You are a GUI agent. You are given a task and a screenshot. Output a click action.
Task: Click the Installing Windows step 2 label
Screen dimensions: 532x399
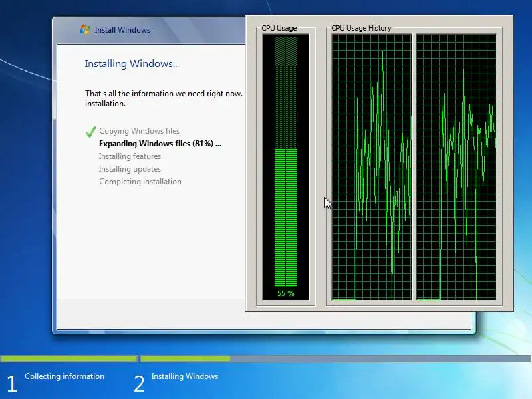pos(185,376)
